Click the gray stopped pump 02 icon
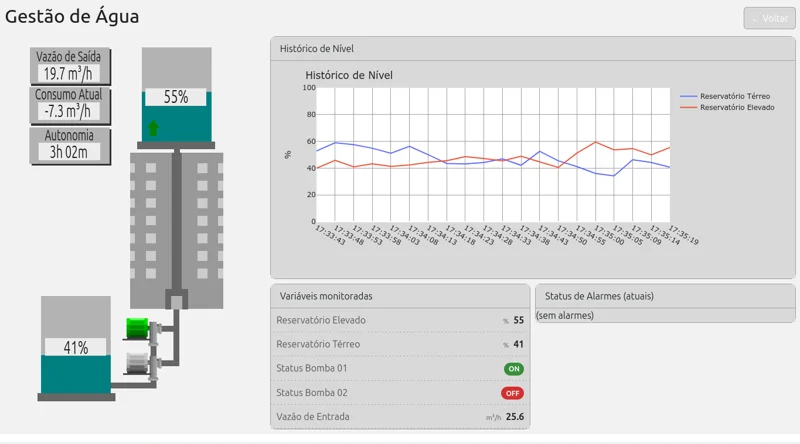800x444 pixels. point(136,363)
